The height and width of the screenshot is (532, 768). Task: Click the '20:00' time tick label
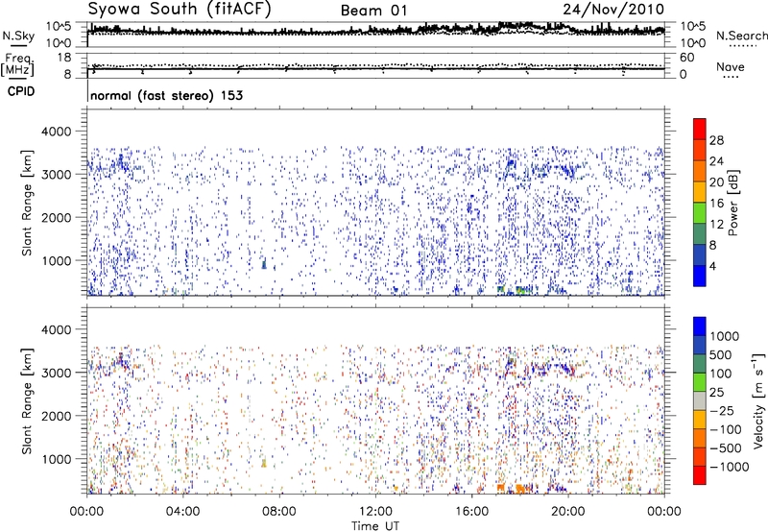[567, 512]
